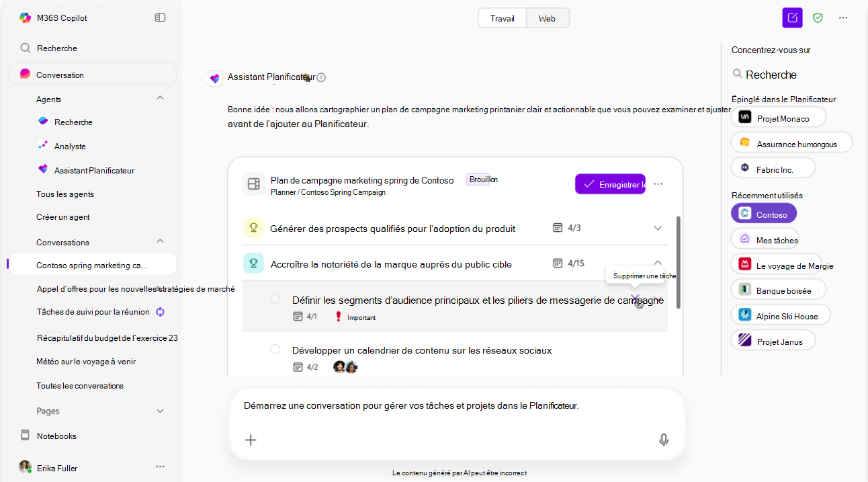Open Tâches de suivi pour la réunion
Screen dimensions: 868x482
[x=93, y=312]
